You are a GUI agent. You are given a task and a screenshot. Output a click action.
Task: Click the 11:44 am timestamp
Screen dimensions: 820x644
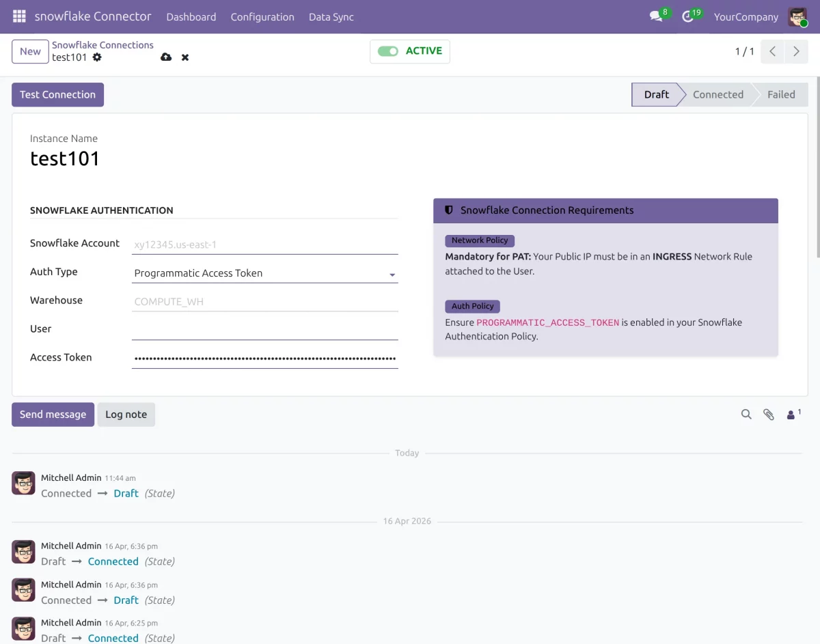click(120, 478)
